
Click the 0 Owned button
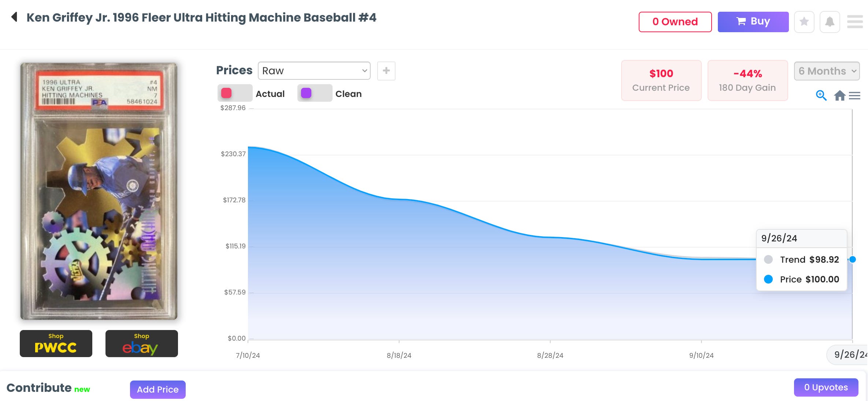(x=675, y=22)
